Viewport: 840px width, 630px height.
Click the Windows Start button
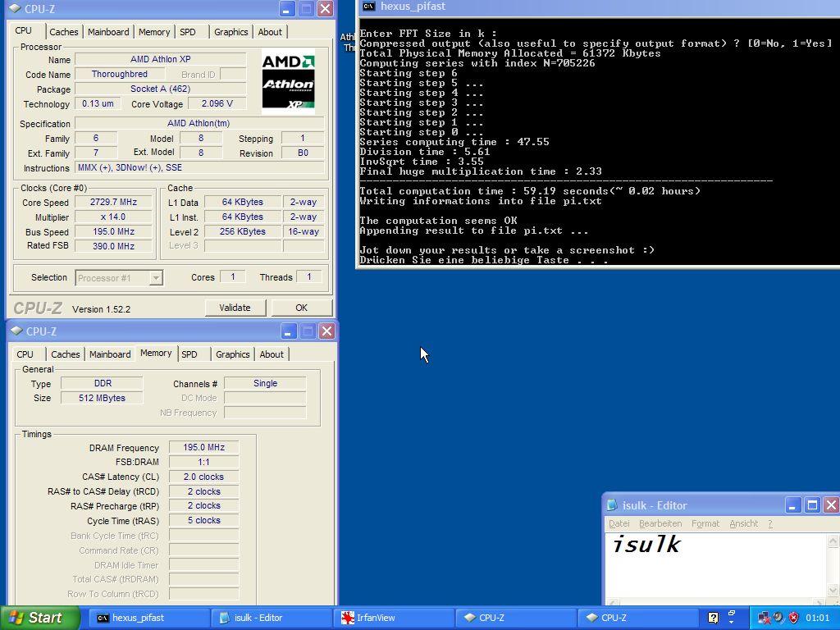click(x=39, y=618)
